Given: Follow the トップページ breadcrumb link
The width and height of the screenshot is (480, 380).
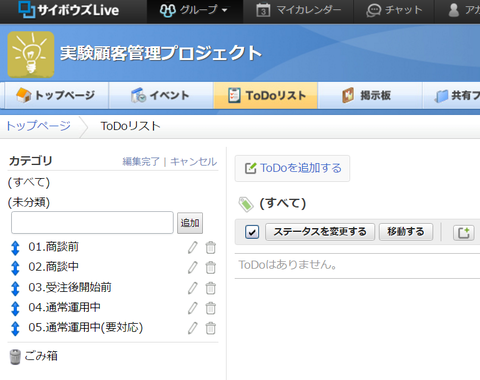Looking at the screenshot, I should point(39,126).
